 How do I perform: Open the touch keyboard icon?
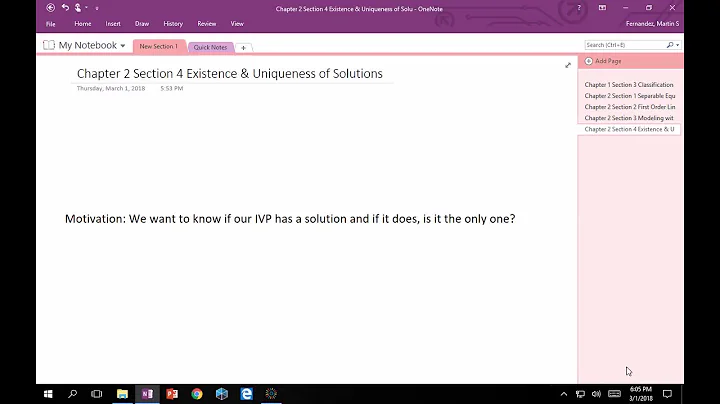pos(614,394)
